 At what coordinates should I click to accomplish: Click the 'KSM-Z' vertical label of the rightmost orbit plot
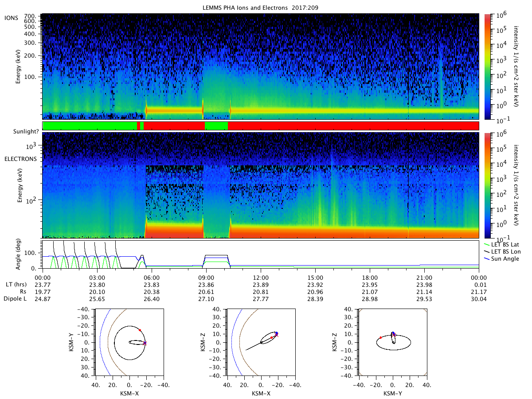click(x=335, y=342)
